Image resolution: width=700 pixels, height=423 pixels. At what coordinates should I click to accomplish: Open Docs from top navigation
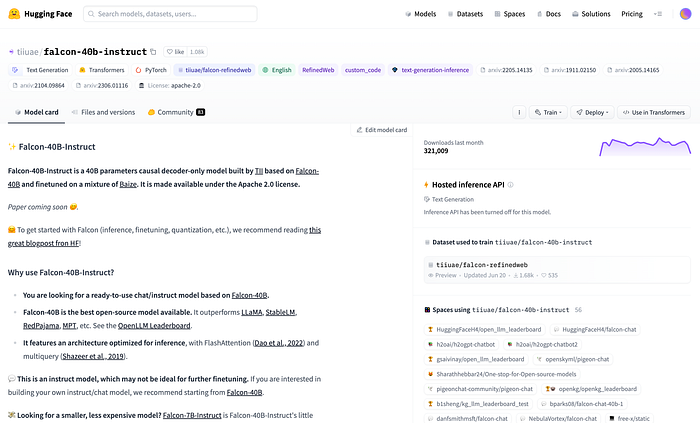click(549, 14)
